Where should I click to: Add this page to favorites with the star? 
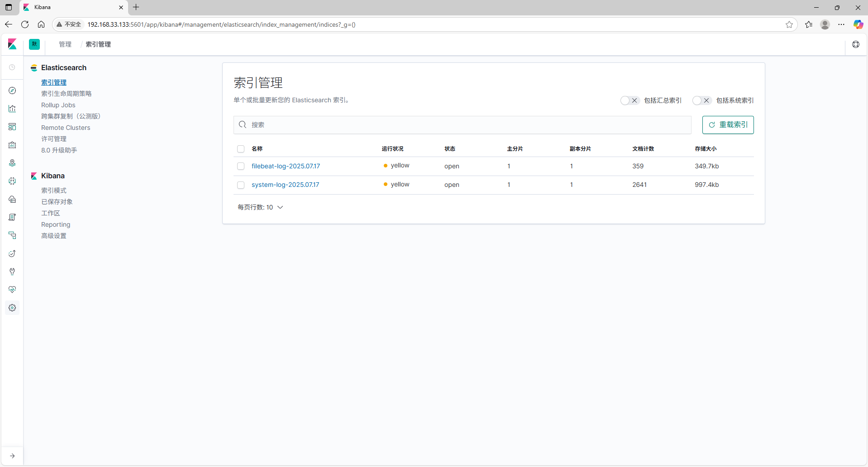(789, 24)
